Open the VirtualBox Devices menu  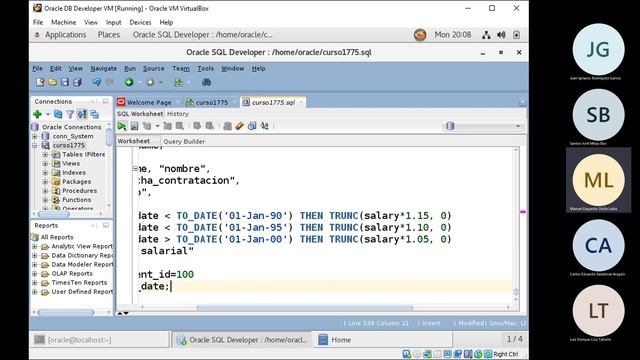140,22
